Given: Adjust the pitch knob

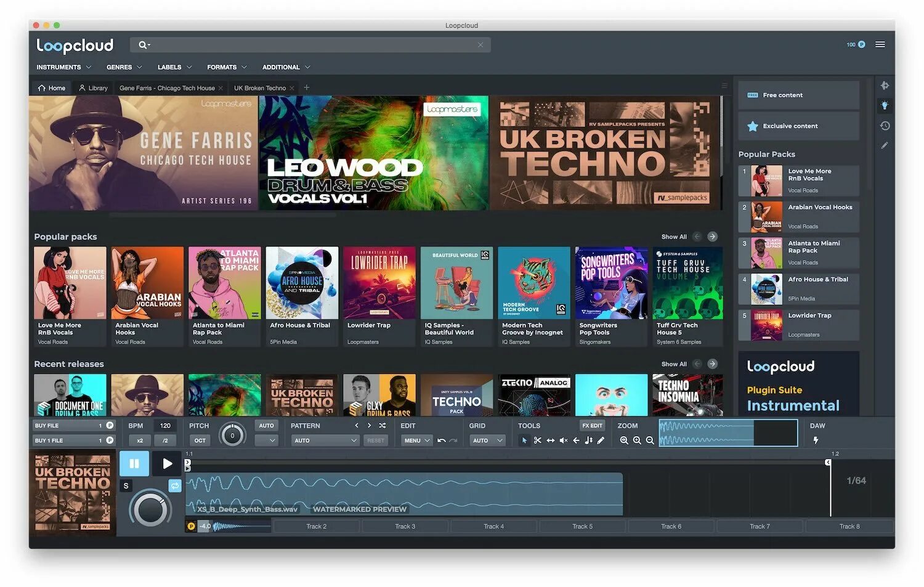Looking at the screenshot, I should click(x=232, y=435).
